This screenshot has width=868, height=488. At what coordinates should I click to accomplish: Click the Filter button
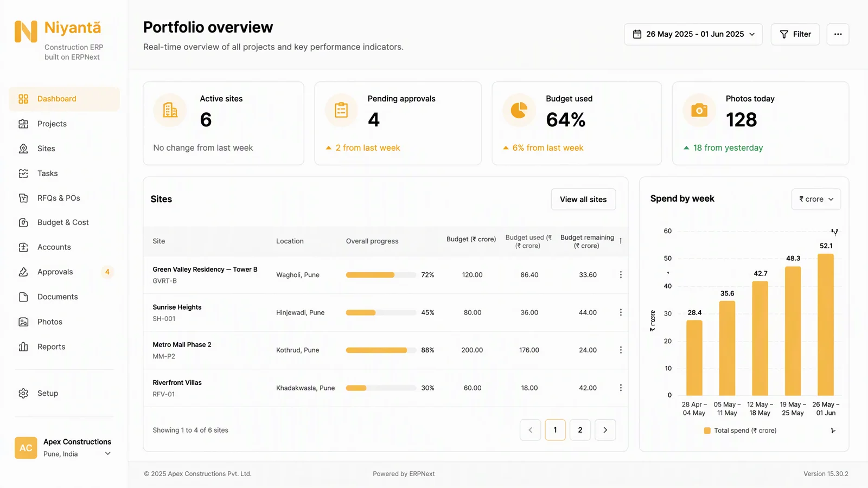click(795, 34)
